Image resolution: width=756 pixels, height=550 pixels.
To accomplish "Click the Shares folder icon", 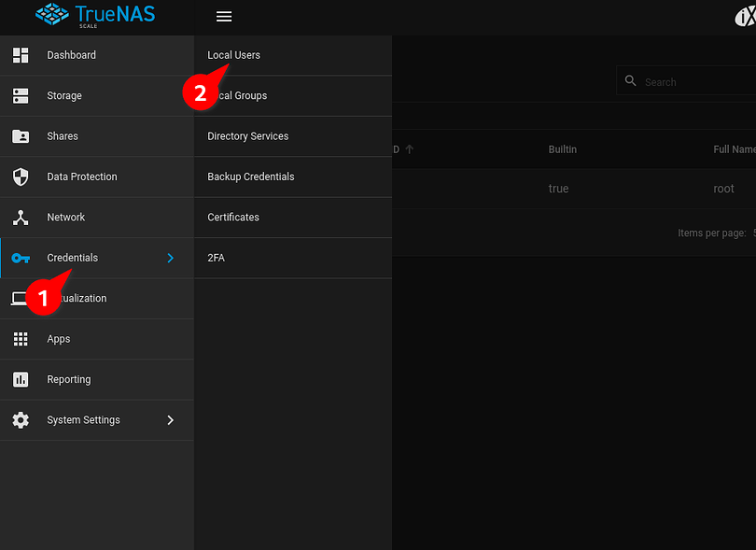I will [21, 136].
